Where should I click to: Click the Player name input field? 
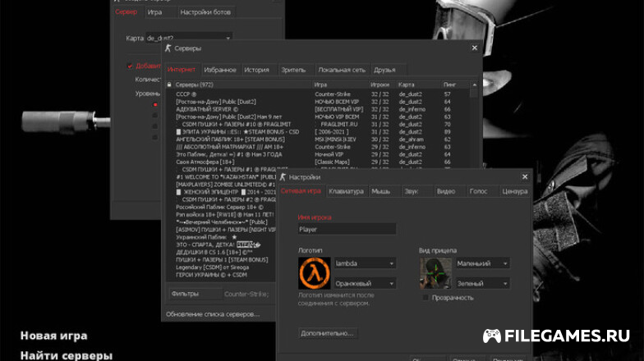coord(347,230)
